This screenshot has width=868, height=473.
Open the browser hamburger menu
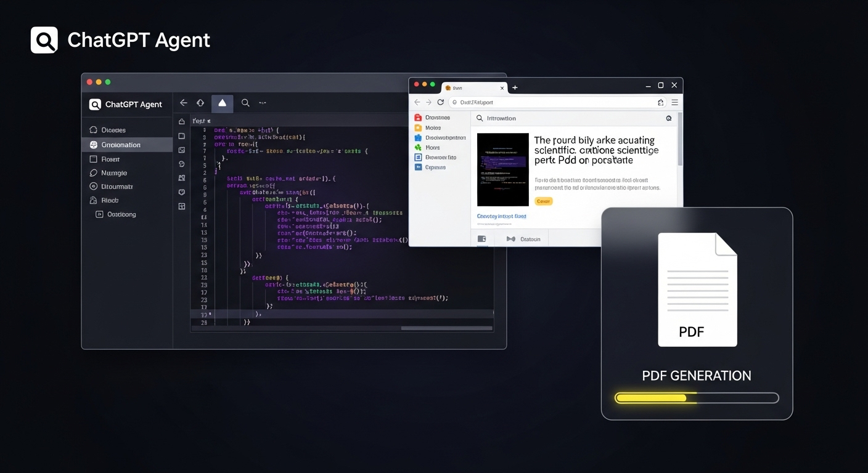pos(674,102)
